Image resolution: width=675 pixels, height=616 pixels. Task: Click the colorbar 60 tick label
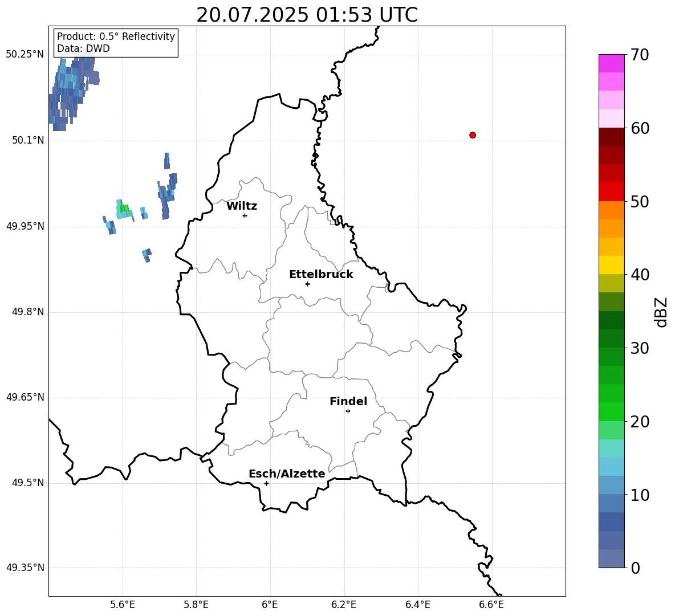tap(640, 128)
